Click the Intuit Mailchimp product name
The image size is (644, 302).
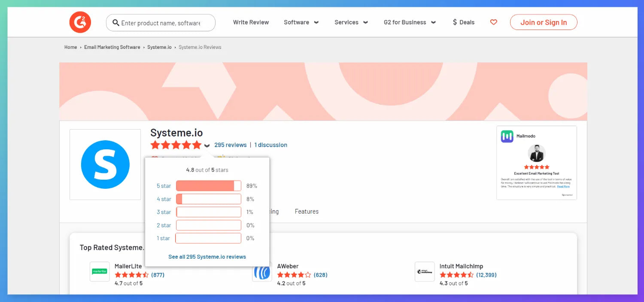click(x=461, y=266)
